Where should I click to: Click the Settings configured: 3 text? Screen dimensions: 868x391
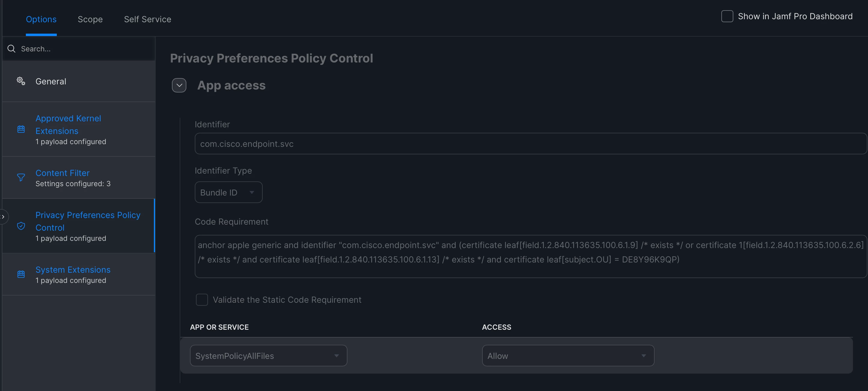click(73, 183)
